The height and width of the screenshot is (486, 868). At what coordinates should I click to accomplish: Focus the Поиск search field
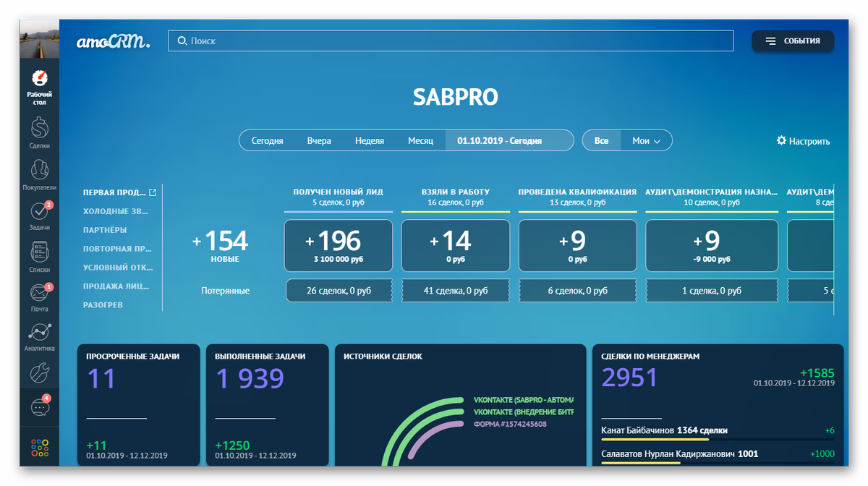(451, 41)
